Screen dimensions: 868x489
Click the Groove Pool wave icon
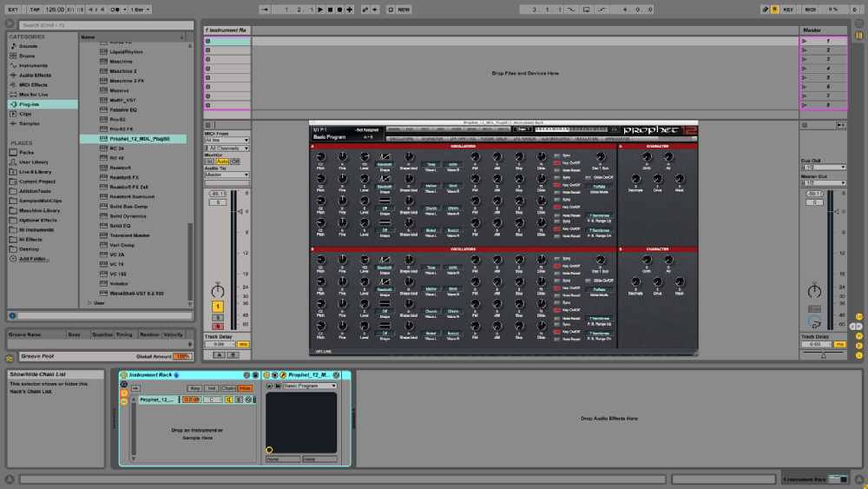(x=10, y=358)
